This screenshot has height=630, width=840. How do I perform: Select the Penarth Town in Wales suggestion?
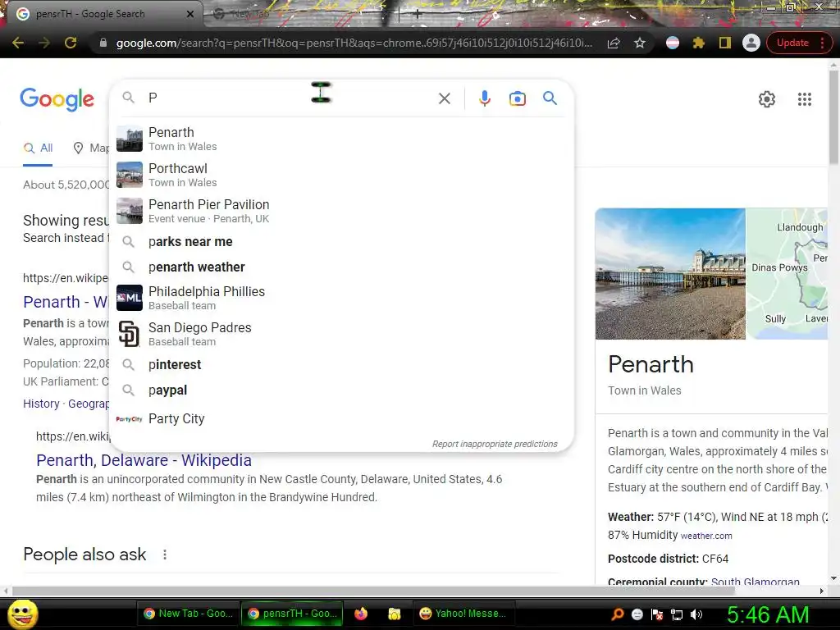pos(341,139)
